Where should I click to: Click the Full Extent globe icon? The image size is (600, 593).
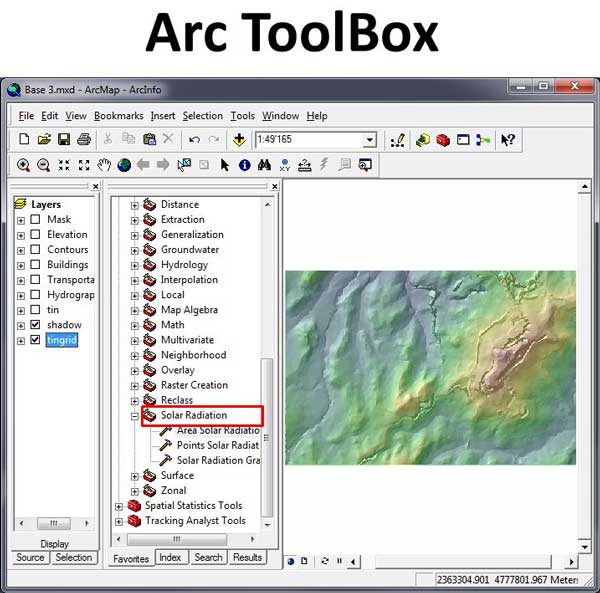pyautogui.click(x=124, y=165)
